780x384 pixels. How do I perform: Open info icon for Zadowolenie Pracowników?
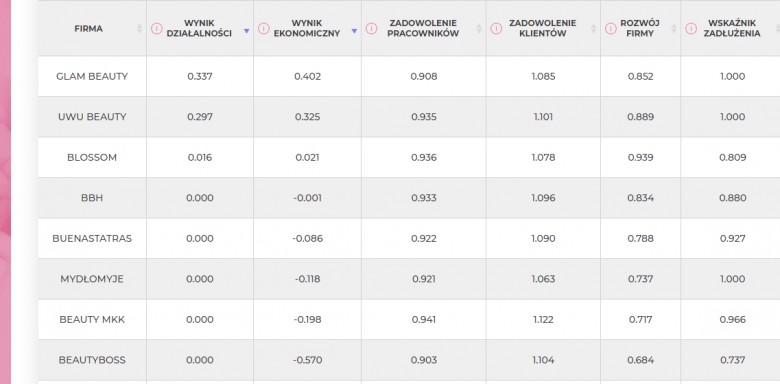pos(371,28)
